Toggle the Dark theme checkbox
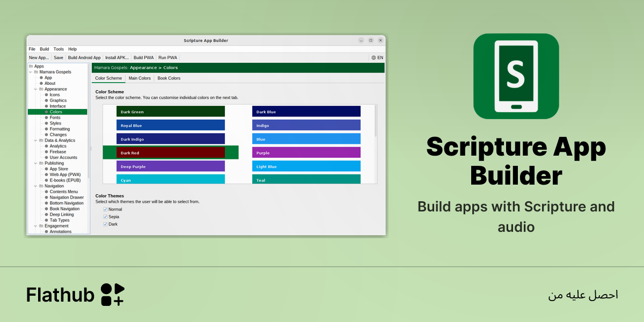 106,224
